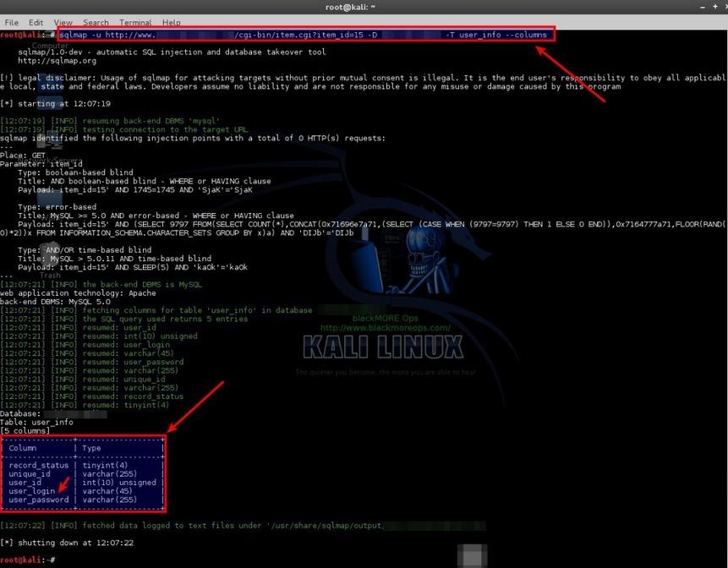Click the 'starting at 12:07:19' line
This screenshot has height=568, width=728.
click(55, 103)
